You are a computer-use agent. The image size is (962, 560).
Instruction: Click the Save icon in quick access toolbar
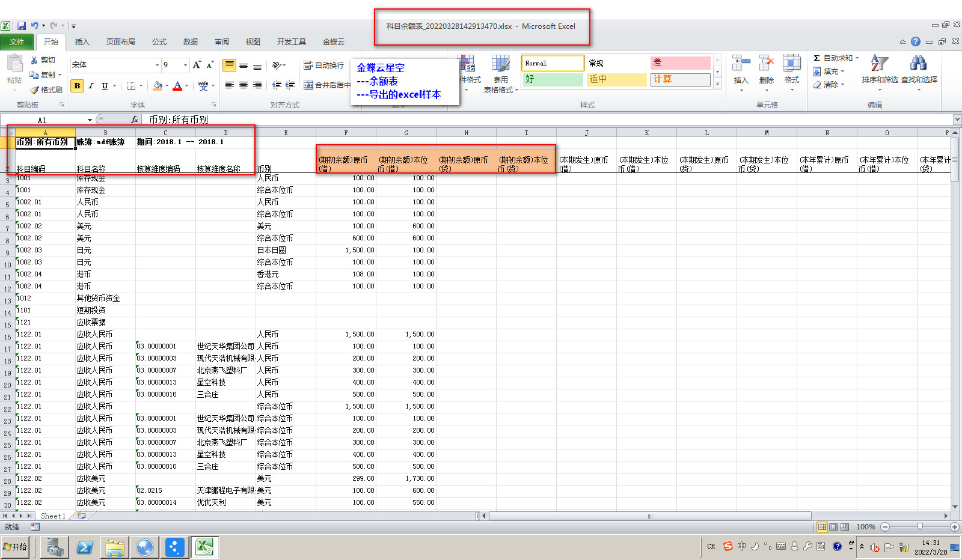pos(22,26)
